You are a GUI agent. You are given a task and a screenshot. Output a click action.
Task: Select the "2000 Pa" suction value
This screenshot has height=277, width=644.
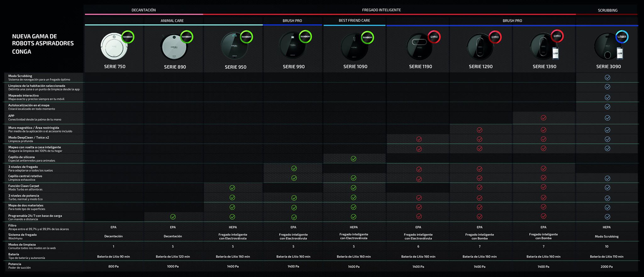click(x=607, y=267)
